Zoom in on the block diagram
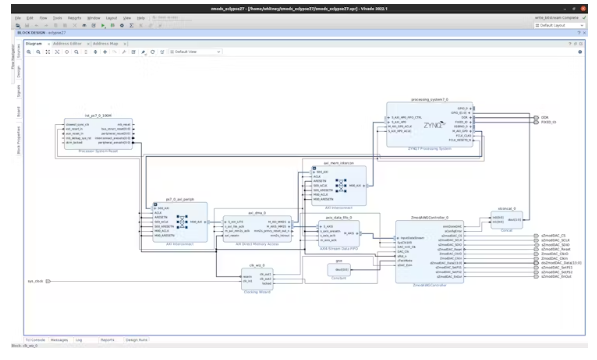This screenshot has height=360, width=597. coord(29,52)
